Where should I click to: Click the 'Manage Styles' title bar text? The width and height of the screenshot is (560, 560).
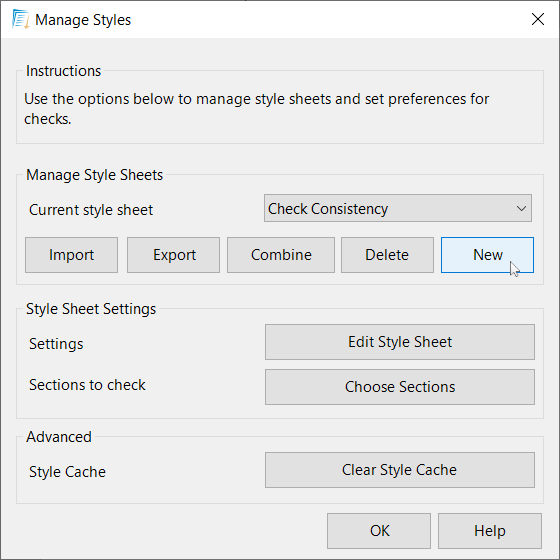tap(83, 20)
